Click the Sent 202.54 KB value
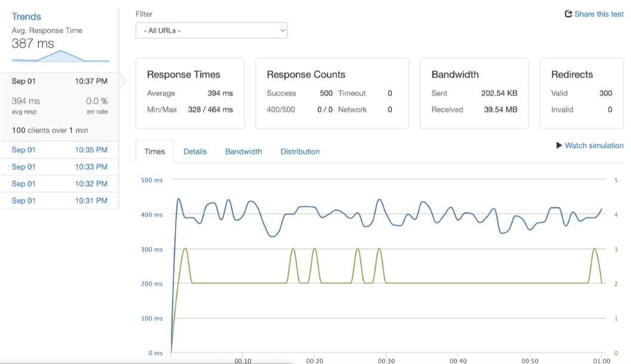 500,93
